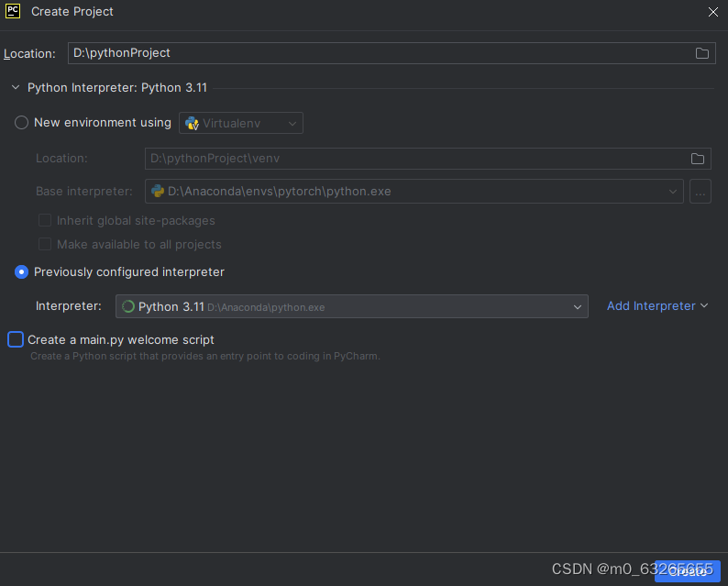Collapse the Python Interpreter section chevron
The width and height of the screenshot is (728, 586).
click(x=16, y=87)
